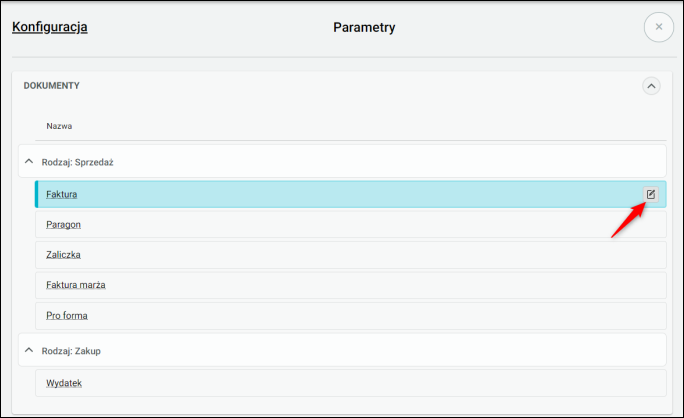Viewport: 684px width, 418px height.
Task: Click the Nazwa column header
Action: coord(59,126)
